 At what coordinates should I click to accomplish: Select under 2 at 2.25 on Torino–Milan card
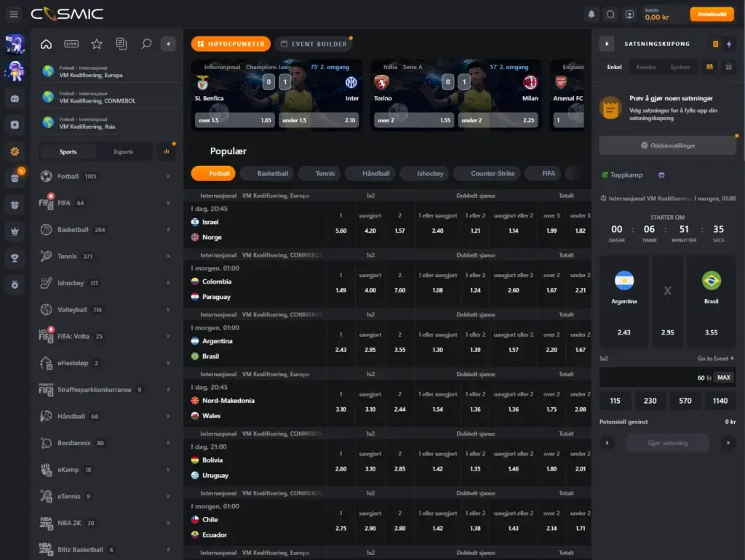[x=497, y=120]
